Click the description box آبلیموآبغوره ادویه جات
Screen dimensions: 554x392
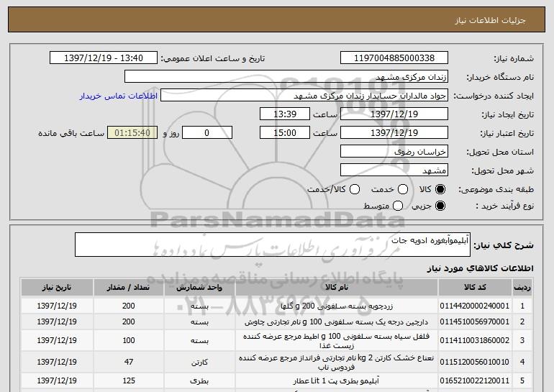tap(273, 245)
